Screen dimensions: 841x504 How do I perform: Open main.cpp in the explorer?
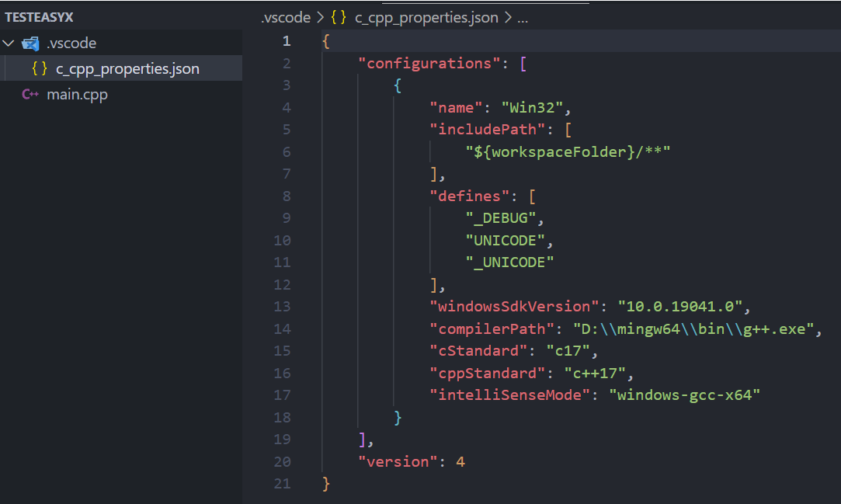(121, 95)
